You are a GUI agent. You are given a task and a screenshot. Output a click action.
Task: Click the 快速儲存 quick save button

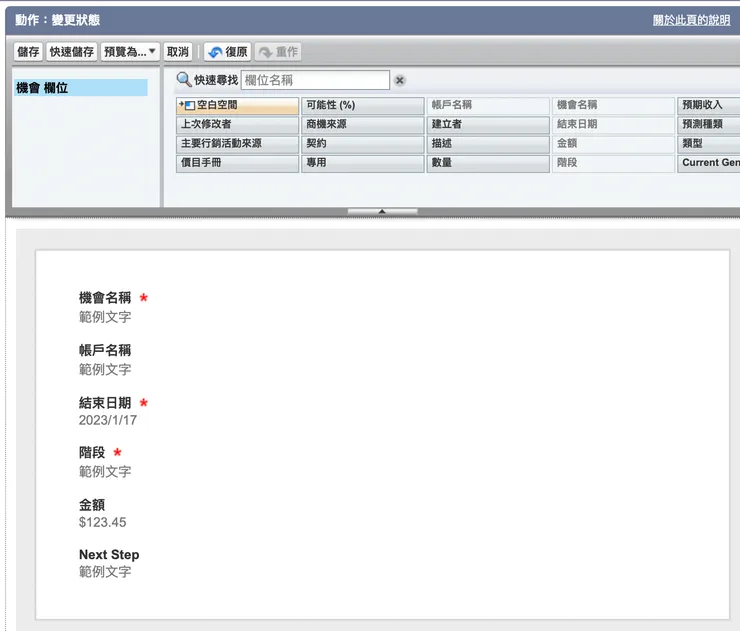(x=72, y=52)
